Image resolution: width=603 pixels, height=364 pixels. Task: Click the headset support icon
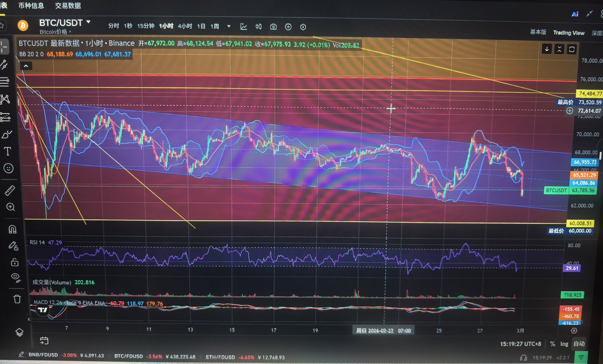click(524, 357)
